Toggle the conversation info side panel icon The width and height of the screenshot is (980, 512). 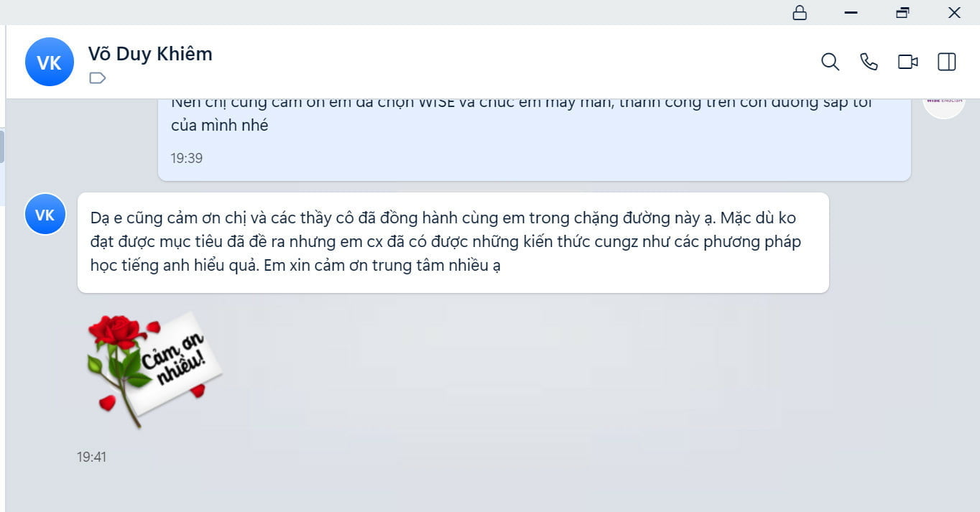(x=947, y=62)
